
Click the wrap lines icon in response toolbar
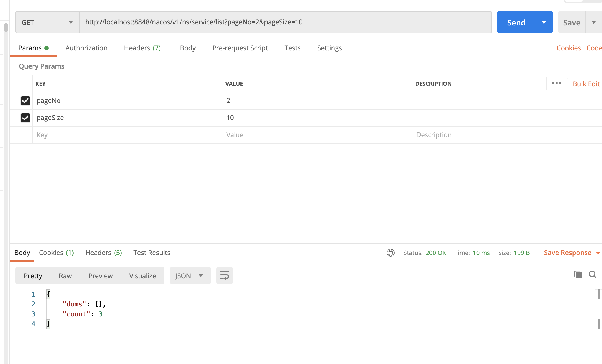click(x=224, y=275)
